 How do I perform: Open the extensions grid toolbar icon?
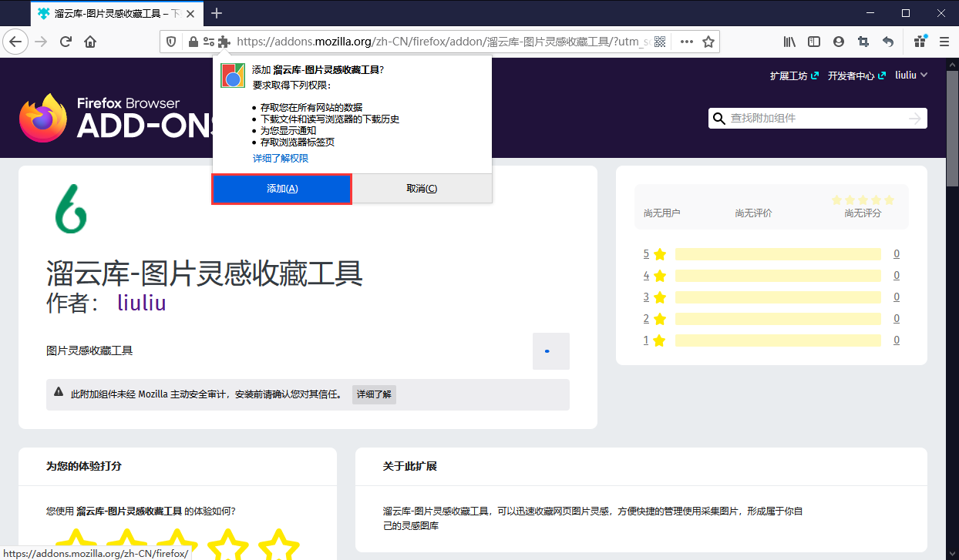click(920, 42)
